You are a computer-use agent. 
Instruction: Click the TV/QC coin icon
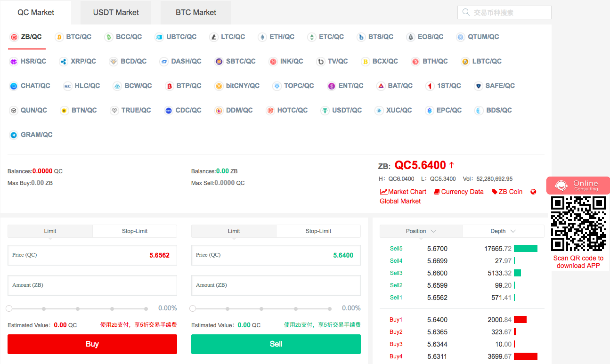coord(320,61)
